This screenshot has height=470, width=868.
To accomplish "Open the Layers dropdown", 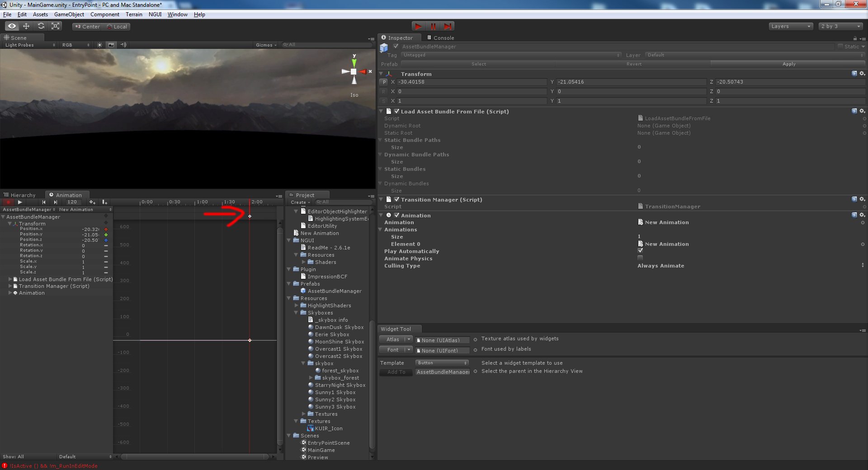I will click(x=791, y=26).
